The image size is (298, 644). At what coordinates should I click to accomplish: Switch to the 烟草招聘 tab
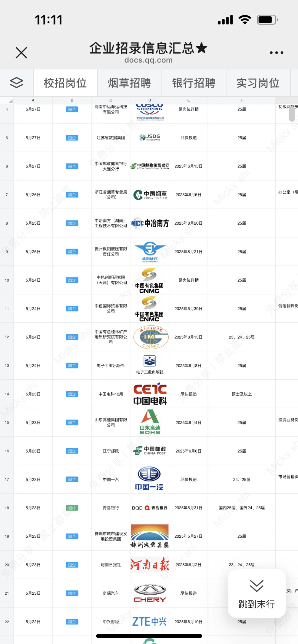129,83
